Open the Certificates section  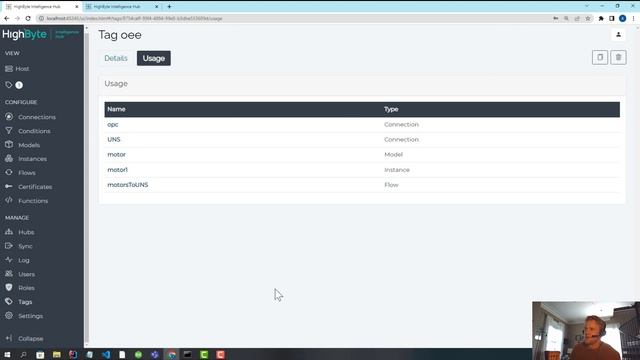[x=29, y=187]
